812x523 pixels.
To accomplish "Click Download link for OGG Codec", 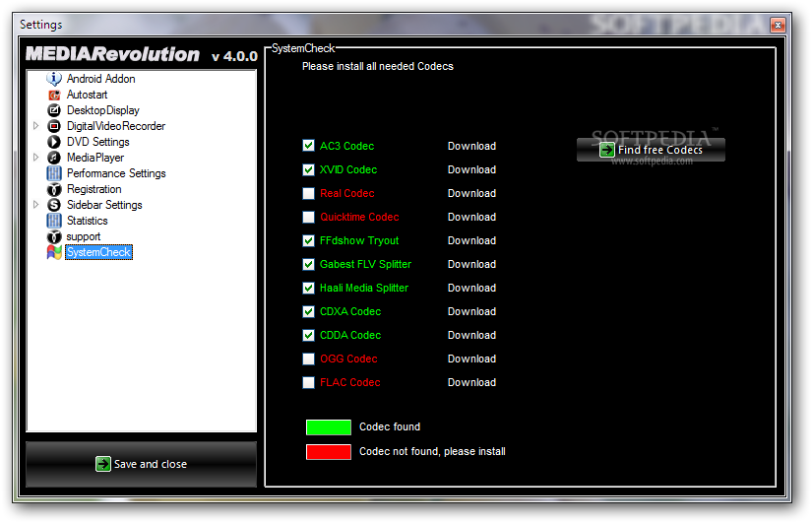I will click(471, 359).
